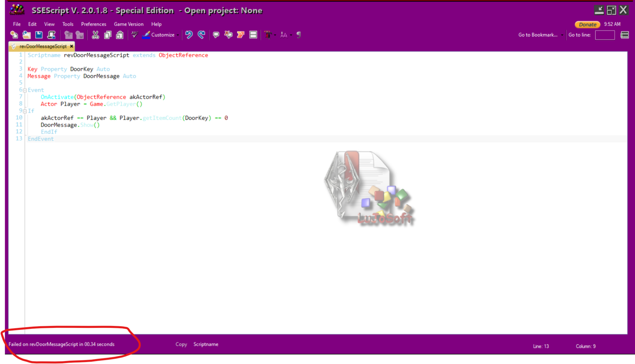Open the Tools menu
The height and width of the screenshot is (364, 635).
[x=68, y=24]
